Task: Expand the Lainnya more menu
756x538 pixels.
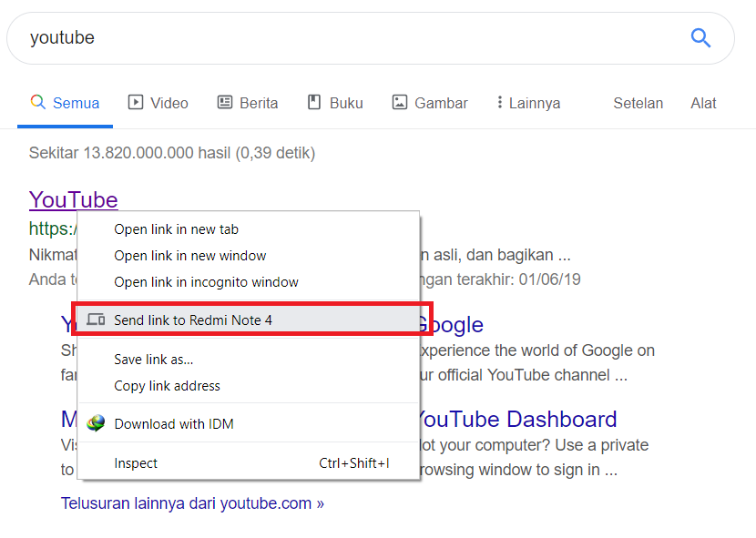Action: click(x=527, y=103)
